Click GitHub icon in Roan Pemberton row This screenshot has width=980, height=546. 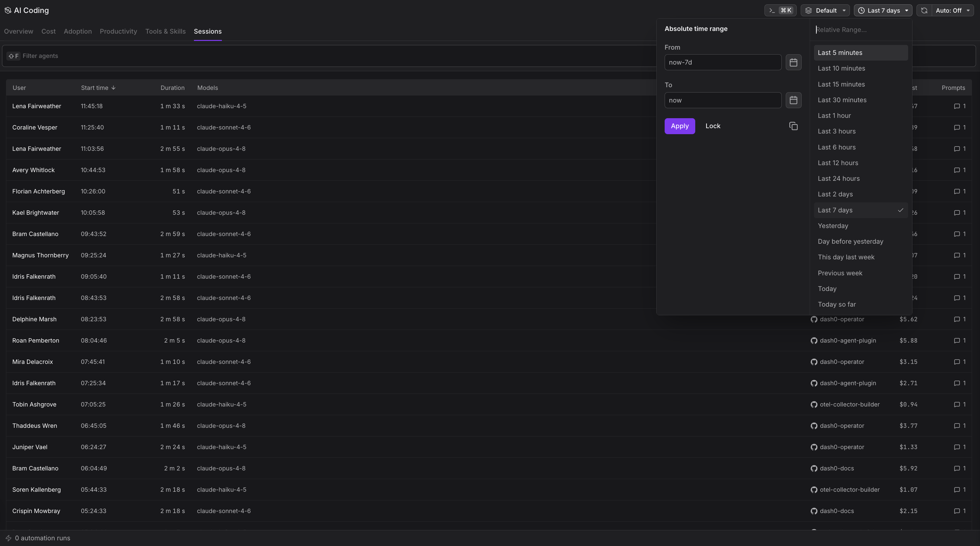(x=814, y=340)
